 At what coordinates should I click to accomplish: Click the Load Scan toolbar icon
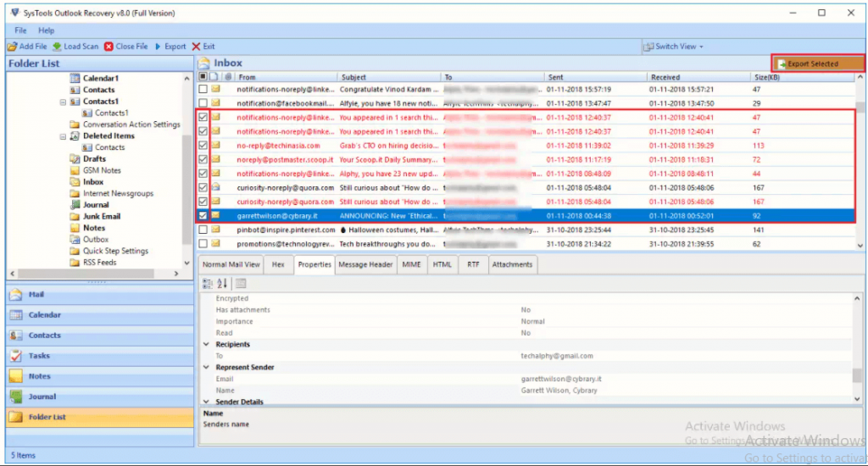[57, 47]
